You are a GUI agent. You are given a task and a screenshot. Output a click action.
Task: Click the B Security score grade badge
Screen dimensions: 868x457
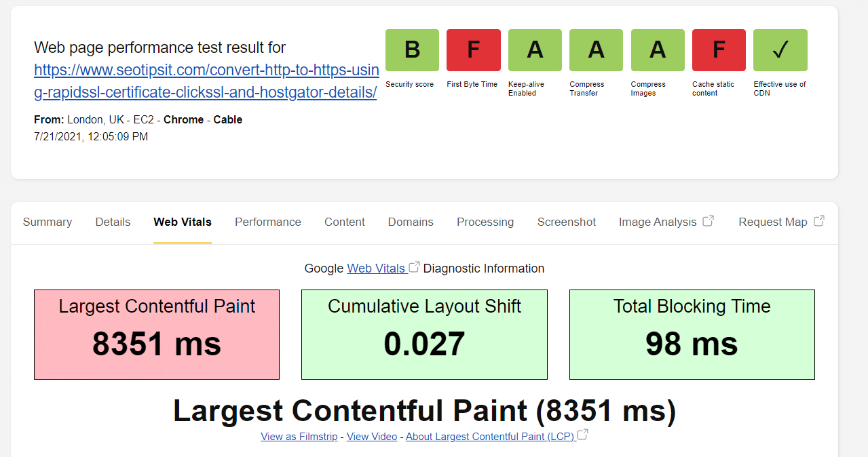coord(411,49)
